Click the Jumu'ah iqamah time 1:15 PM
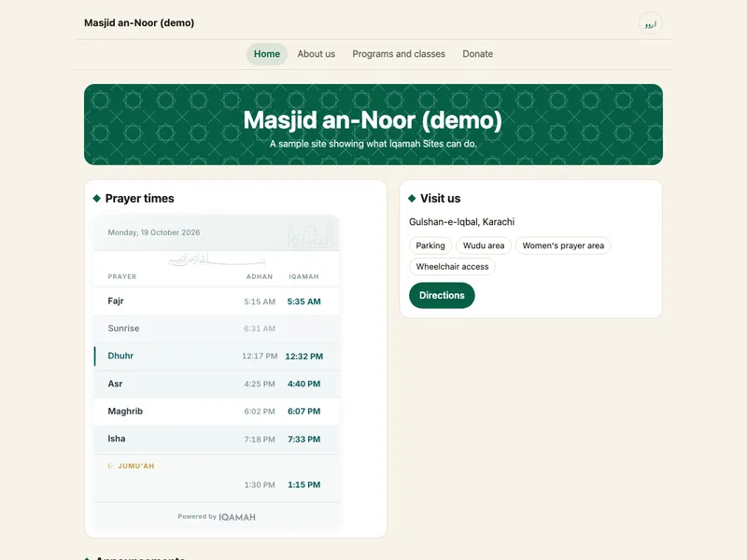The image size is (747, 560). [304, 484]
